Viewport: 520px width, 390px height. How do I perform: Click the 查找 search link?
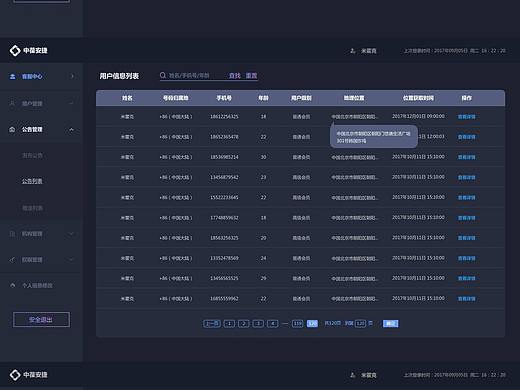pos(235,76)
